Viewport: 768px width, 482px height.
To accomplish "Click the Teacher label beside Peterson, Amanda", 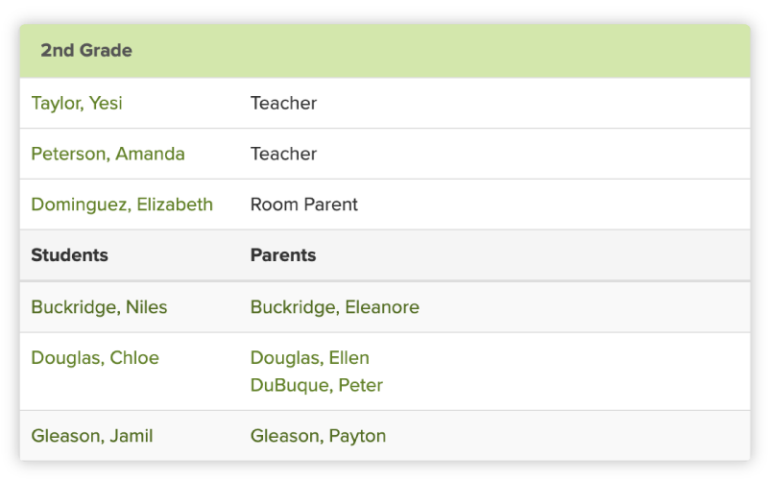I will tap(283, 154).
